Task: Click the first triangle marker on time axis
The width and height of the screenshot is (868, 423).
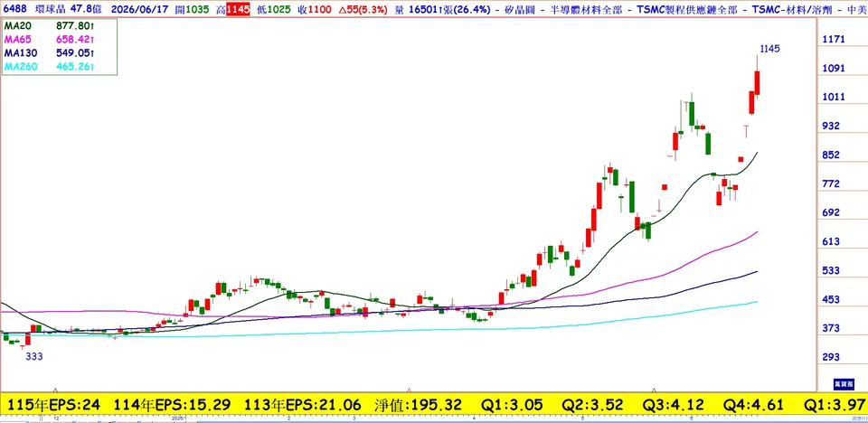Action: pos(55,390)
